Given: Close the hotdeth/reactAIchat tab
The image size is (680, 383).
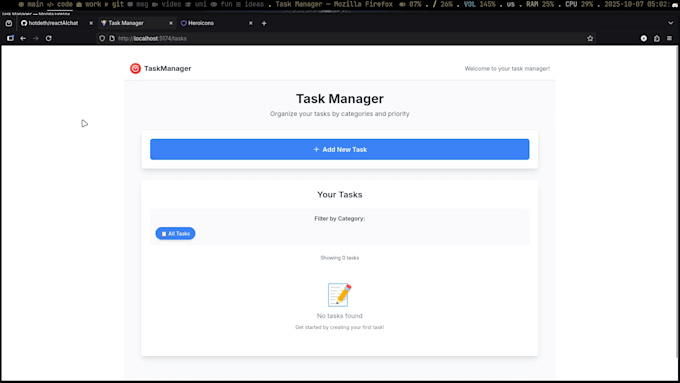Looking at the screenshot, I should click(91, 23).
